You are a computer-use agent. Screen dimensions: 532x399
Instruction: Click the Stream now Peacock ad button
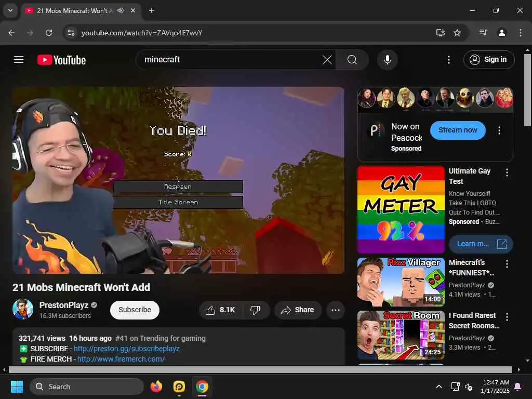click(458, 130)
